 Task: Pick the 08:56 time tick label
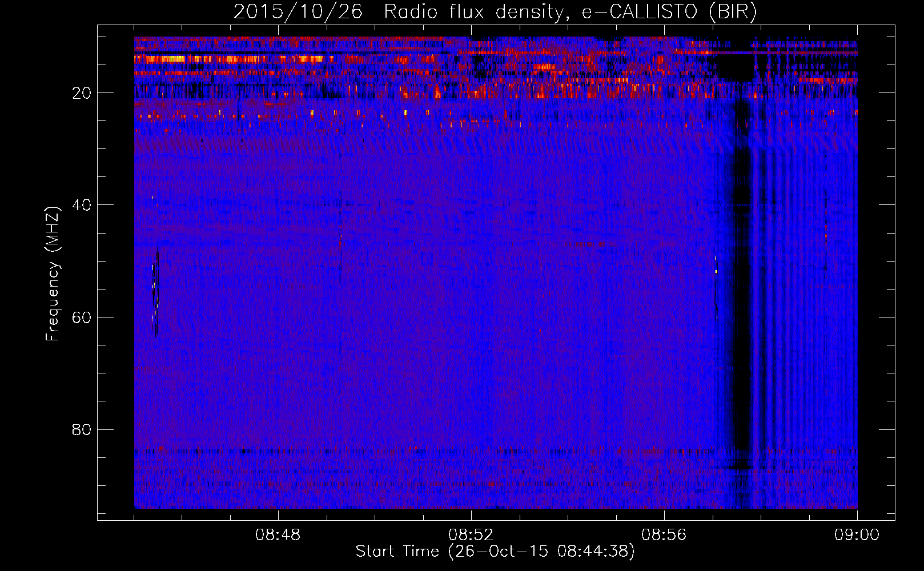[664, 534]
